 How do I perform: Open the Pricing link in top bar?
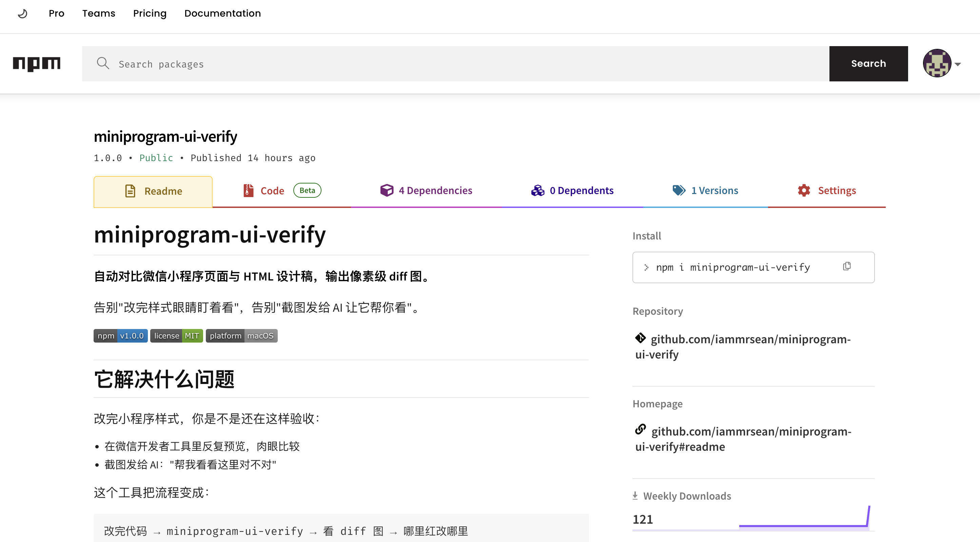pyautogui.click(x=150, y=14)
